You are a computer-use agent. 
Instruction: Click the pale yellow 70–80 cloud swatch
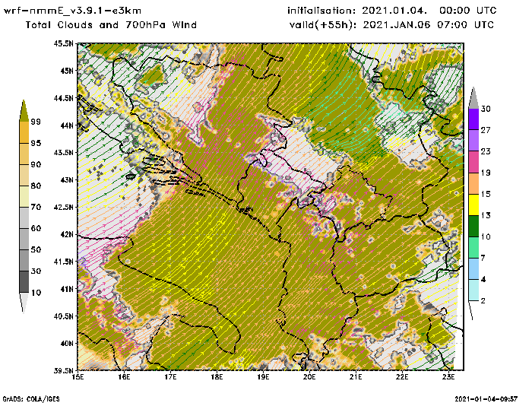(x=24, y=197)
